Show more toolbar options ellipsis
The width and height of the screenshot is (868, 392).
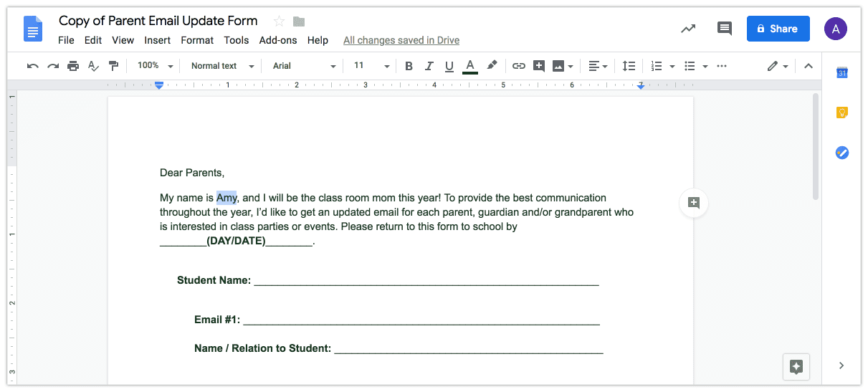(722, 66)
